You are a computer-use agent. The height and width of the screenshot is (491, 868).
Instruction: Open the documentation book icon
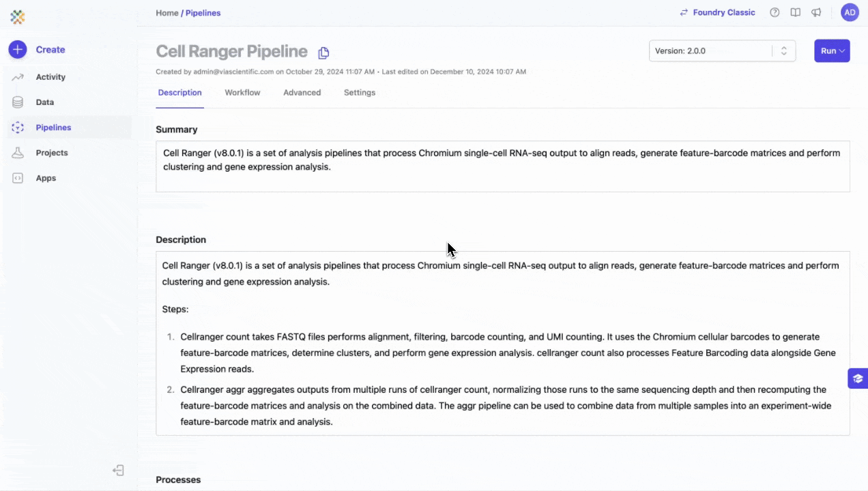[x=795, y=12]
